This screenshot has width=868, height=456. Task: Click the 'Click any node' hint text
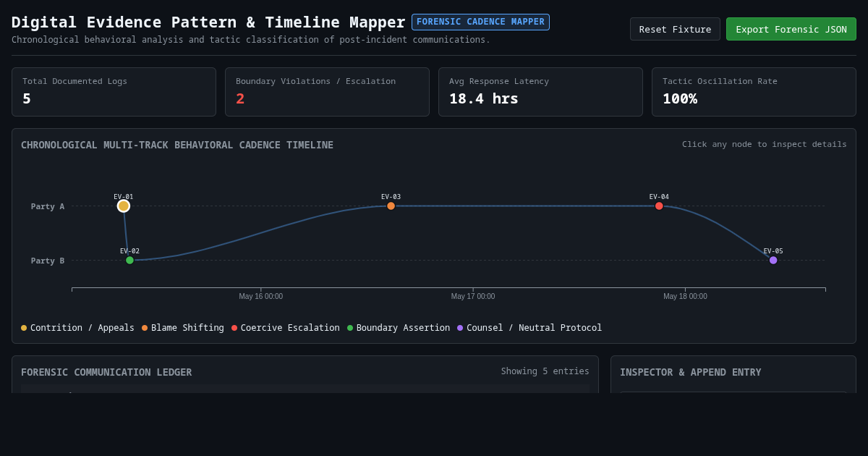click(x=765, y=144)
